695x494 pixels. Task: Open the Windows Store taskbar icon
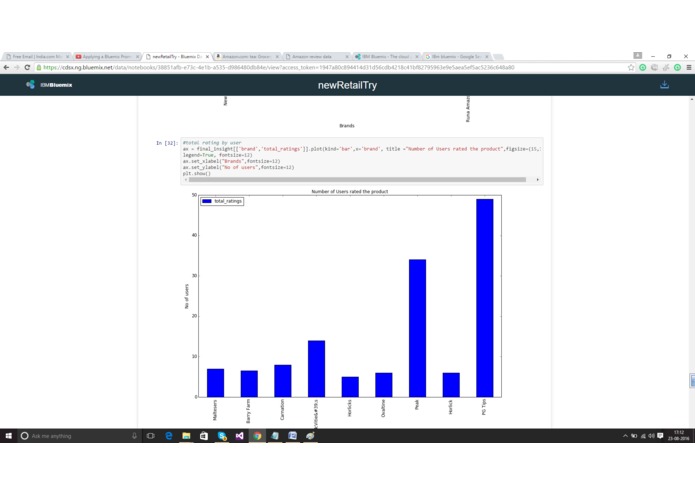click(x=204, y=436)
